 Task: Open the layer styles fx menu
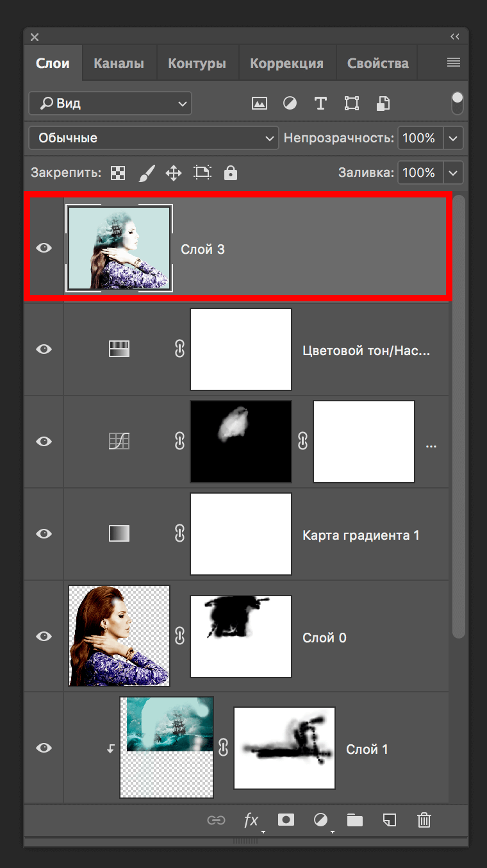(251, 819)
